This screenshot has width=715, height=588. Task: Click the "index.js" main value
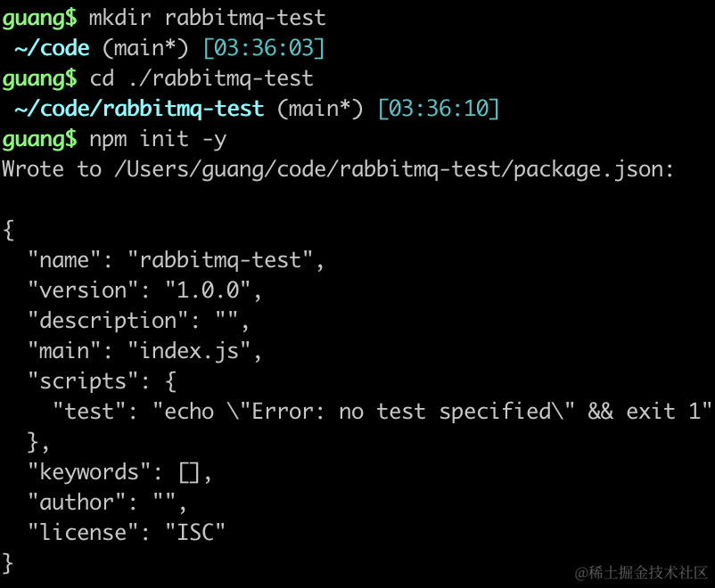(x=189, y=351)
